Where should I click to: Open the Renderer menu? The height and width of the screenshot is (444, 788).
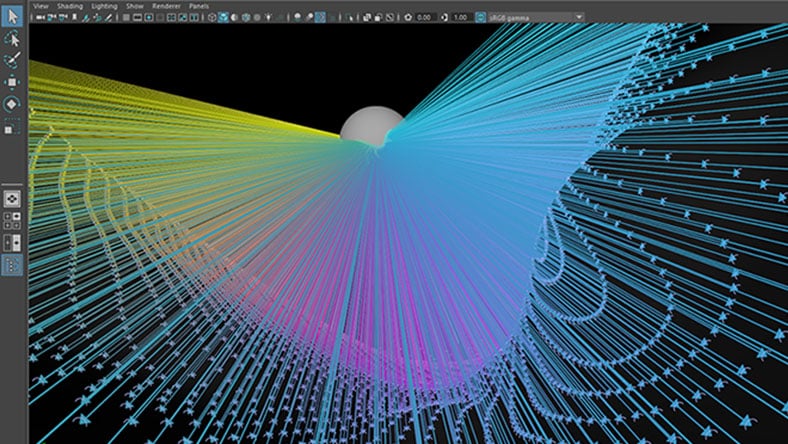[166, 6]
